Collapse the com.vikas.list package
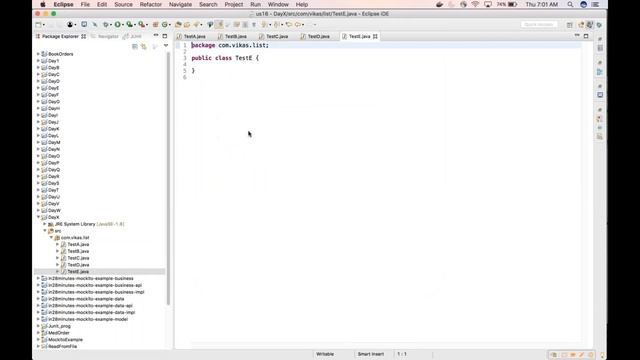Image resolution: width=640 pixels, height=360 pixels. click(51, 238)
